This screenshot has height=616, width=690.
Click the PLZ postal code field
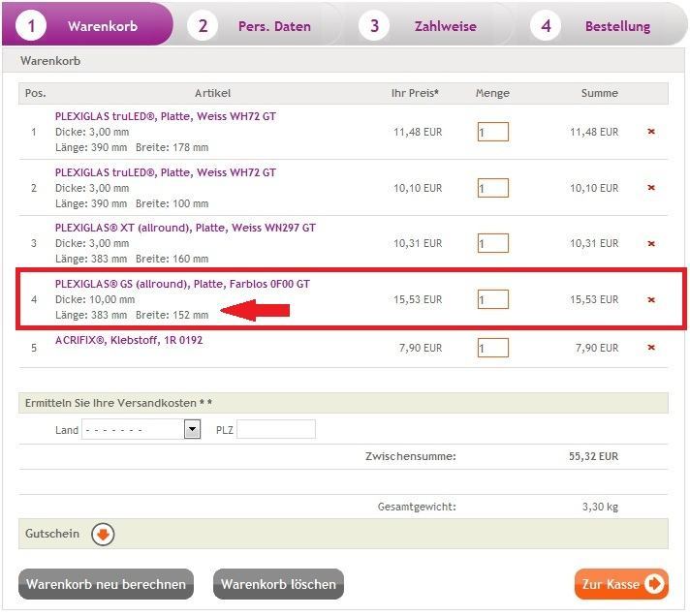[276, 429]
